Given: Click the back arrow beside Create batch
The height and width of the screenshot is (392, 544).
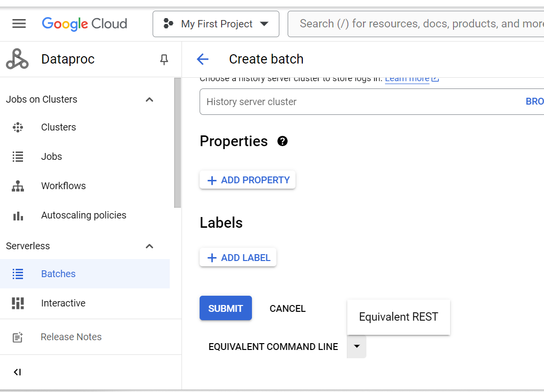Looking at the screenshot, I should pyautogui.click(x=203, y=59).
